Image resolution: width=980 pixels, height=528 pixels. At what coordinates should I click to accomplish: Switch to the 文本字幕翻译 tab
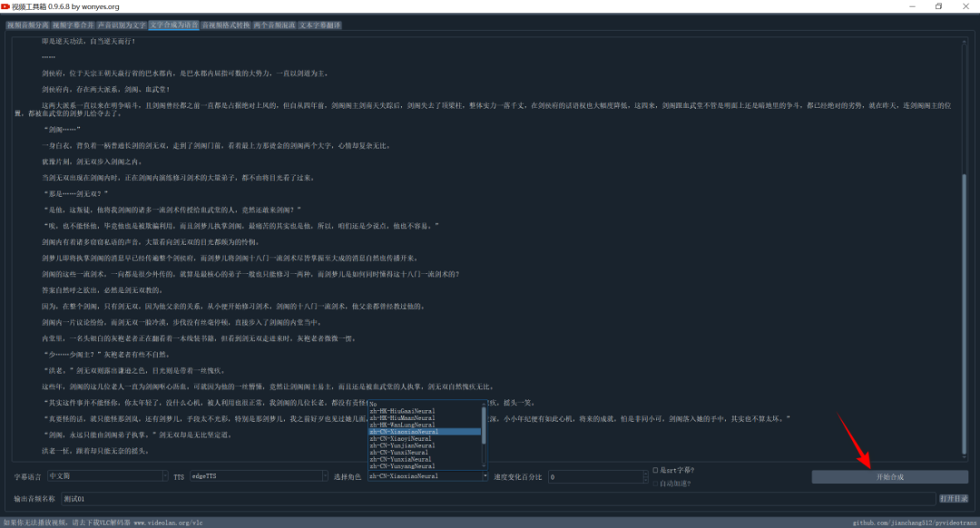pyautogui.click(x=320, y=25)
